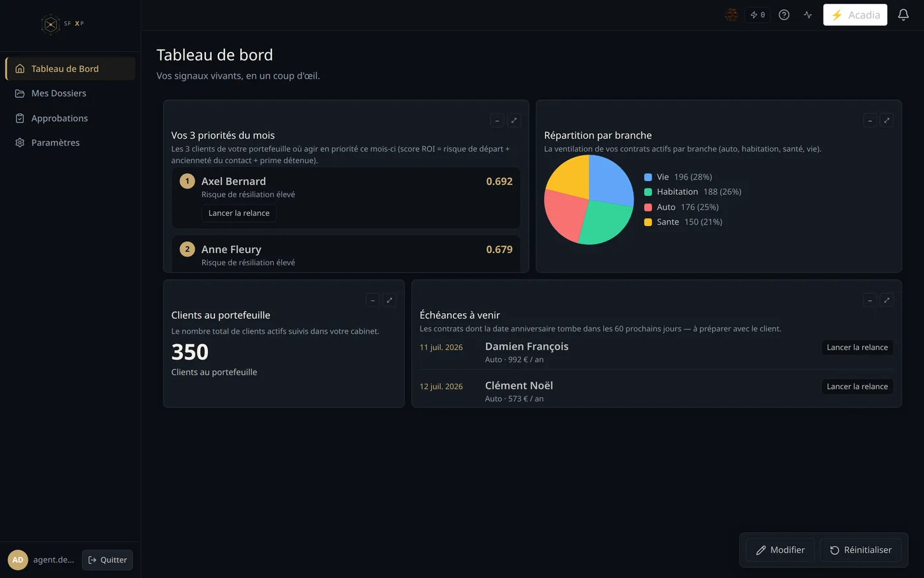Image resolution: width=924 pixels, height=578 pixels.
Task: Click the Acadia lightning button
Action: click(x=855, y=15)
